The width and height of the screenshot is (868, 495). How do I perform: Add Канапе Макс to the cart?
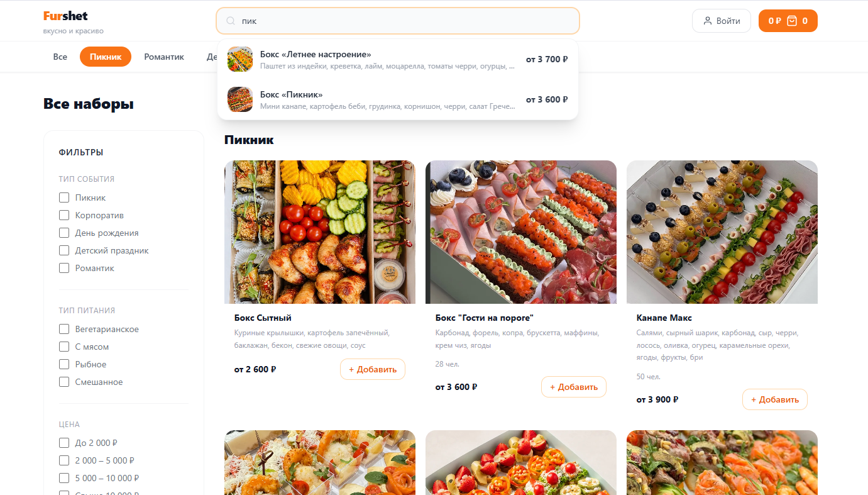coord(775,399)
